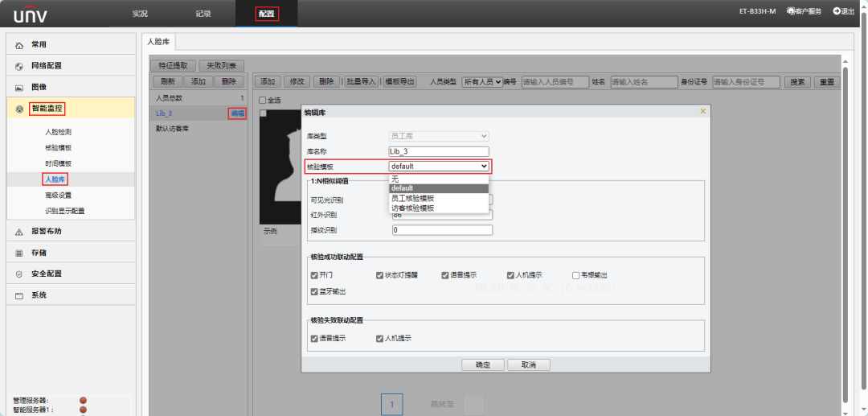Toggle the 状态灯提醒 checkbox
Screen dimensions: 868x416
click(x=379, y=274)
